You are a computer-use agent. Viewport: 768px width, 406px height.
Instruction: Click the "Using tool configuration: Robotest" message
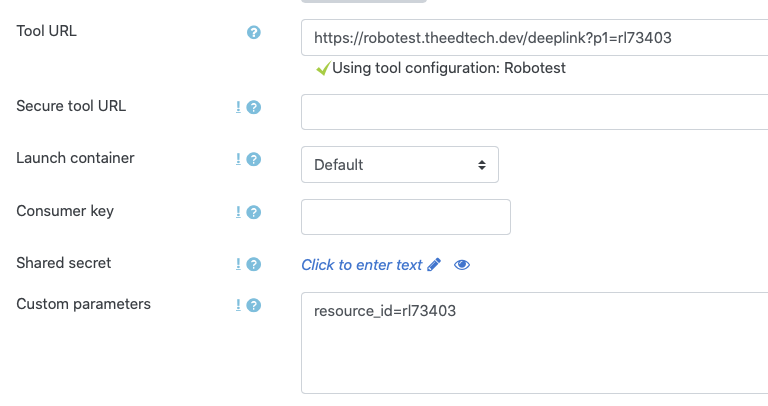[441, 68]
